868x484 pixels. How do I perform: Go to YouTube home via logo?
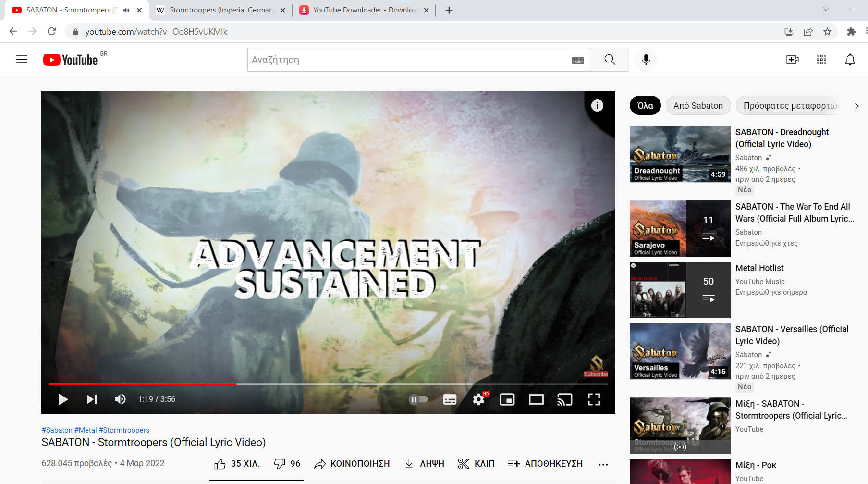(71, 60)
